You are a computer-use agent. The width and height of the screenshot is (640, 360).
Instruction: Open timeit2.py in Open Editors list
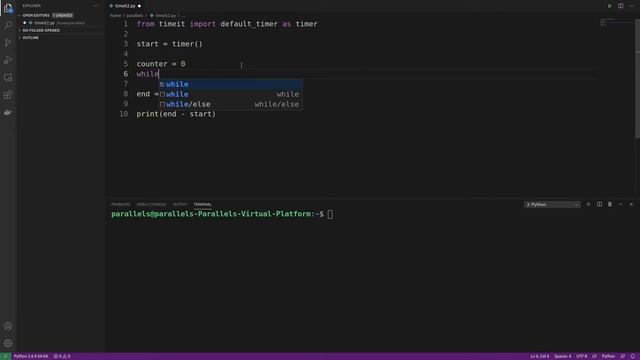click(60, 23)
